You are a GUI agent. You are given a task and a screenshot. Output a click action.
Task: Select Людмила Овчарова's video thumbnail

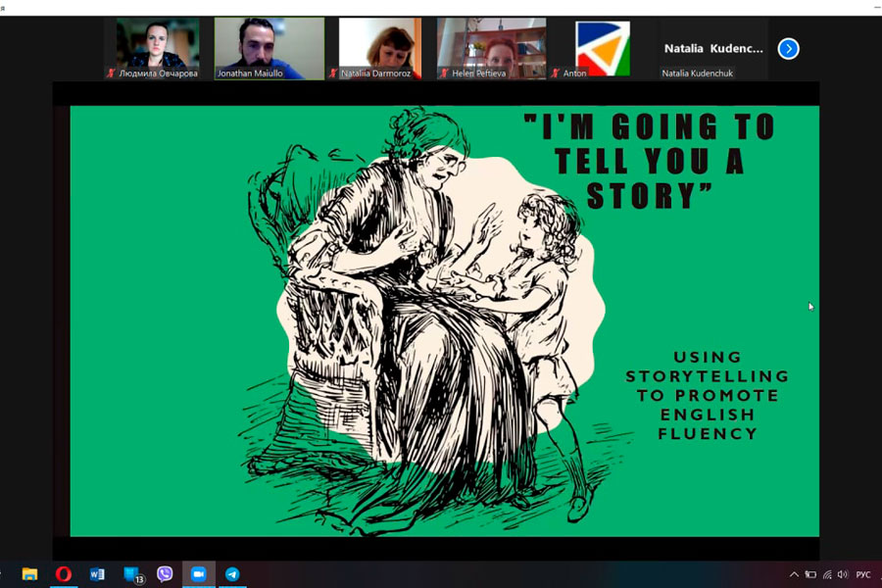point(158,47)
